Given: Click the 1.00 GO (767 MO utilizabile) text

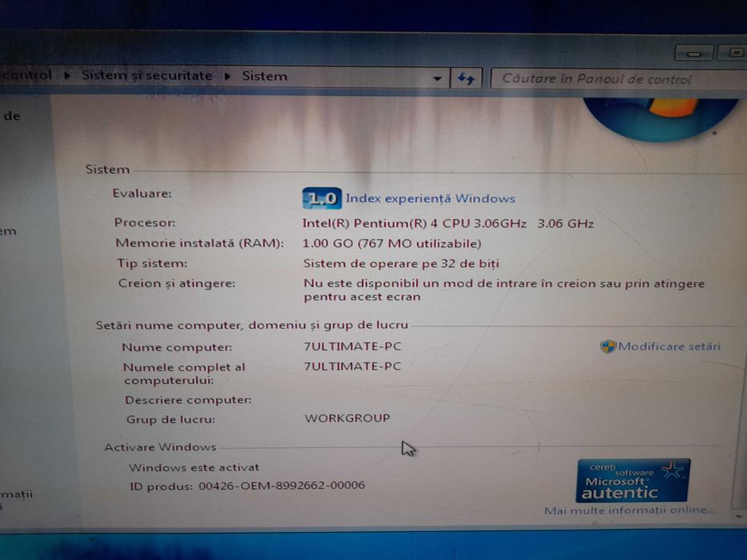Looking at the screenshot, I should [392, 244].
